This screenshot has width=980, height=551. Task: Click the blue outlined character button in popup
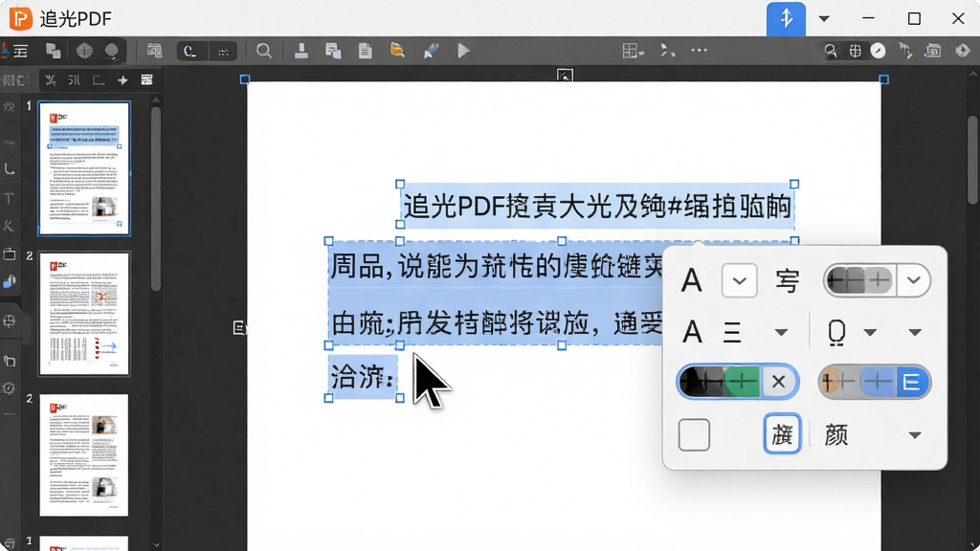click(782, 433)
